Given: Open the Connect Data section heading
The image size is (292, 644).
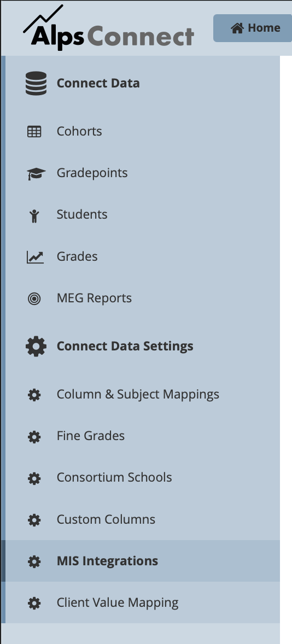Looking at the screenshot, I should tap(98, 84).
